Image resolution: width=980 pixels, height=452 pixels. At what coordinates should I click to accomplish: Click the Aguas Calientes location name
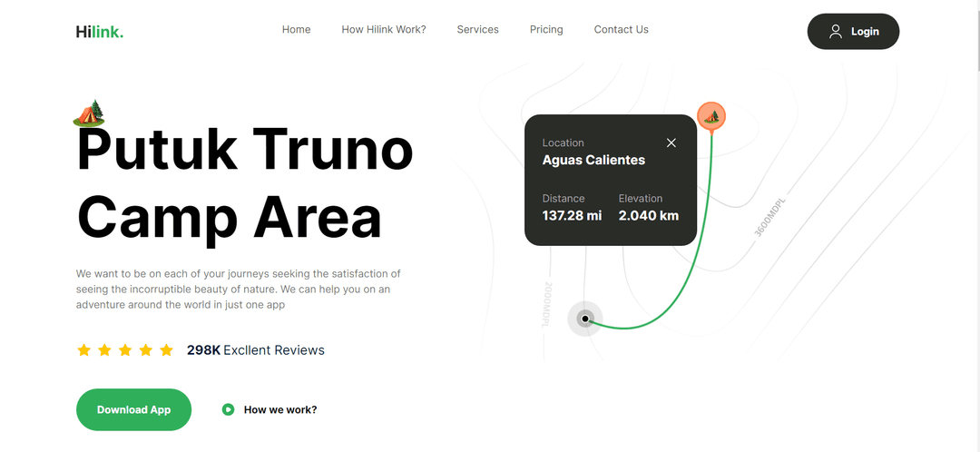click(x=593, y=160)
